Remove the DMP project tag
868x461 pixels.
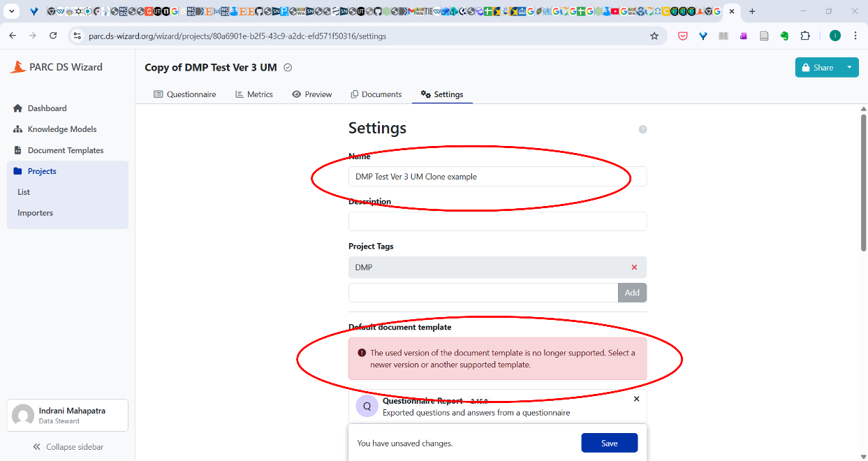click(634, 268)
